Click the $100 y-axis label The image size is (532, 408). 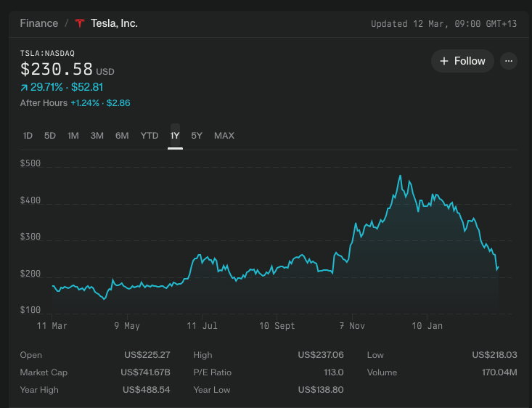tap(30, 310)
